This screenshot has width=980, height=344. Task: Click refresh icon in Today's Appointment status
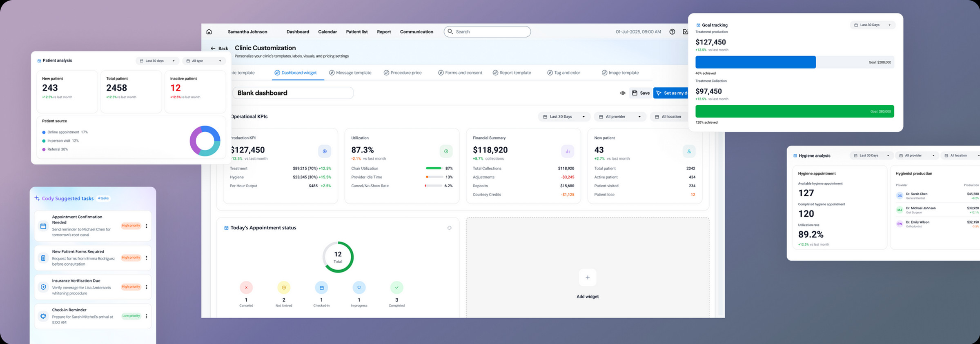pos(449,228)
